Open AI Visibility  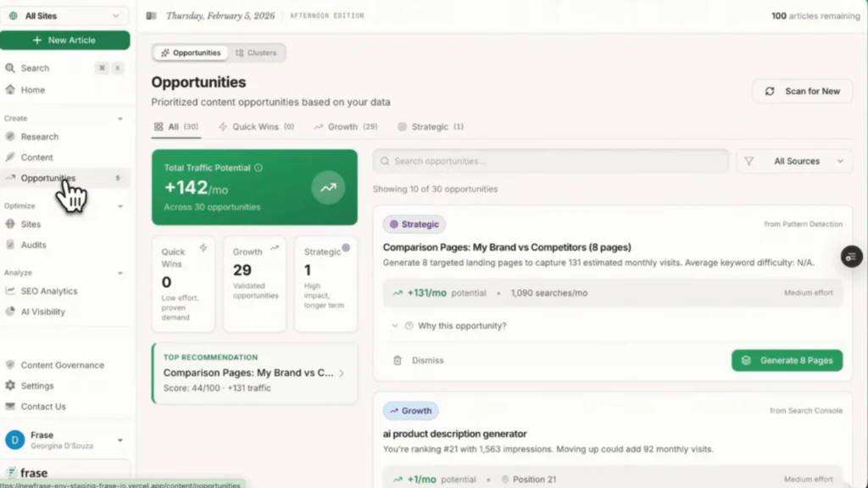point(44,311)
